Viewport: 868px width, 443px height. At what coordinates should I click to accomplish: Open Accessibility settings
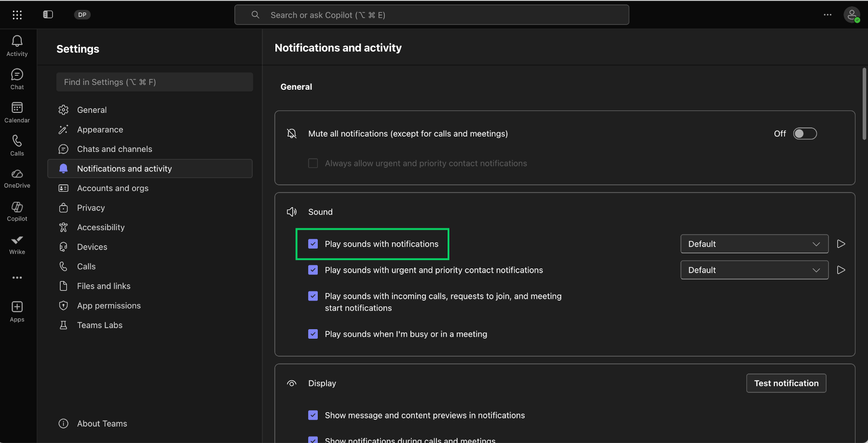150,227
